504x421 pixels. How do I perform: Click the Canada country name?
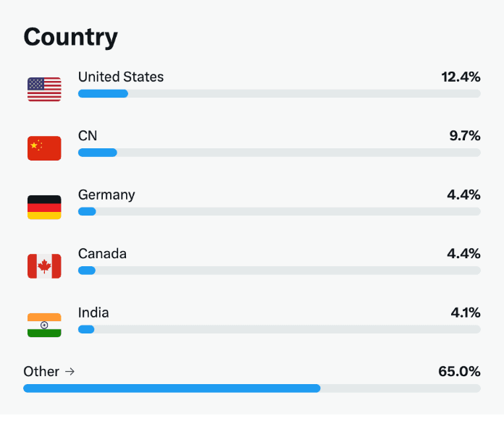[x=102, y=253]
